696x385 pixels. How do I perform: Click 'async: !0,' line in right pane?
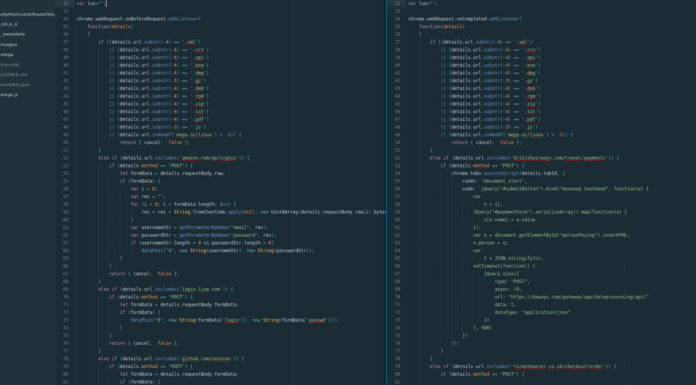click(x=508, y=289)
